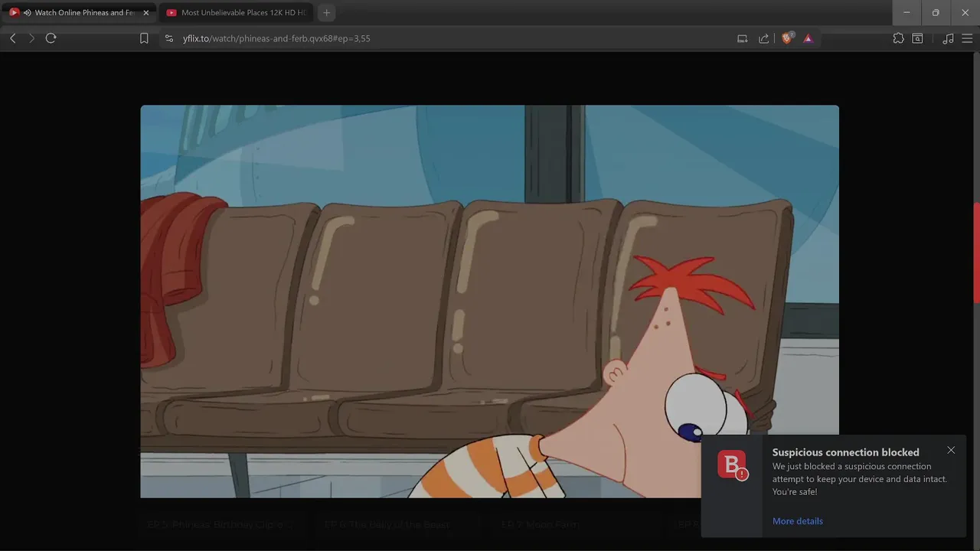
Task: Open the media control music-note icon
Action: tap(948, 38)
